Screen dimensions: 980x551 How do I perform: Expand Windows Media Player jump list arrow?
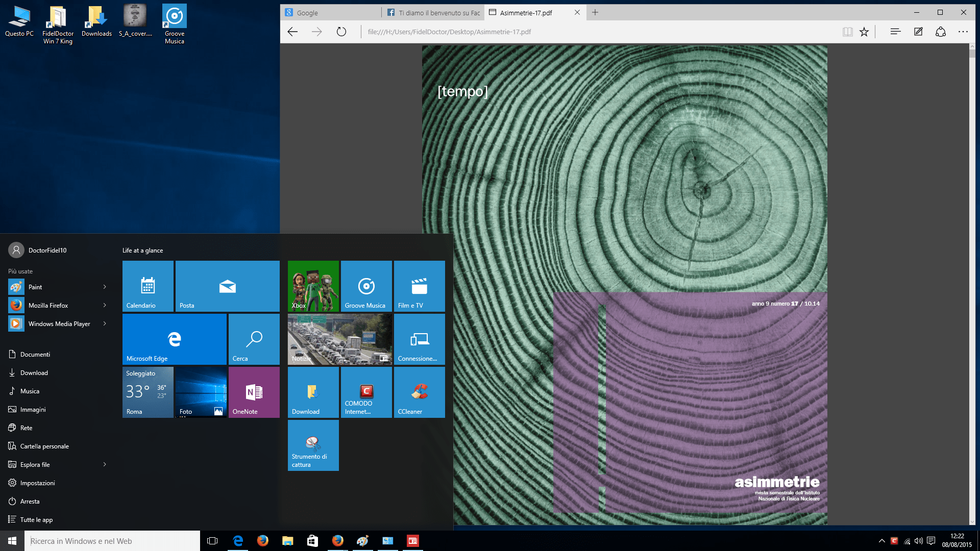pos(105,323)
